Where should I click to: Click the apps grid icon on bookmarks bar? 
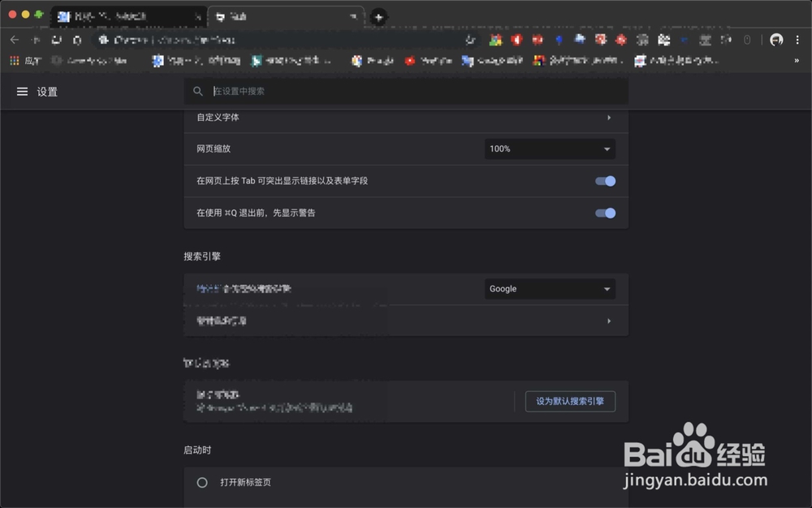pos(14,60)
